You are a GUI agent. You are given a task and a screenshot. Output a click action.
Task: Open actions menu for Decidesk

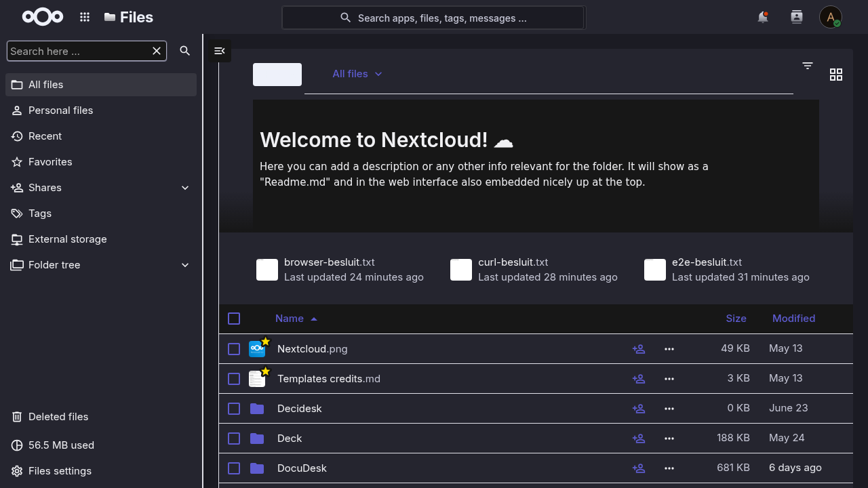(x=669, y=409)
